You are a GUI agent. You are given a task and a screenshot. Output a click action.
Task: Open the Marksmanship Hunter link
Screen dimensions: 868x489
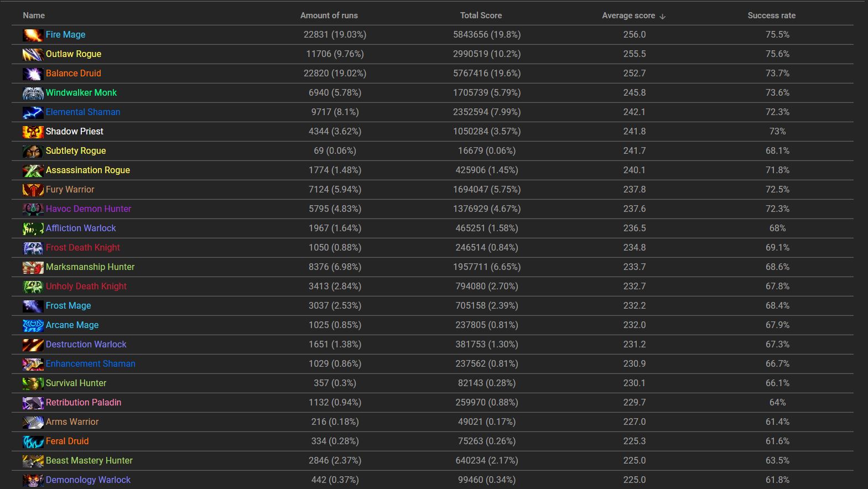pos(90,267)
